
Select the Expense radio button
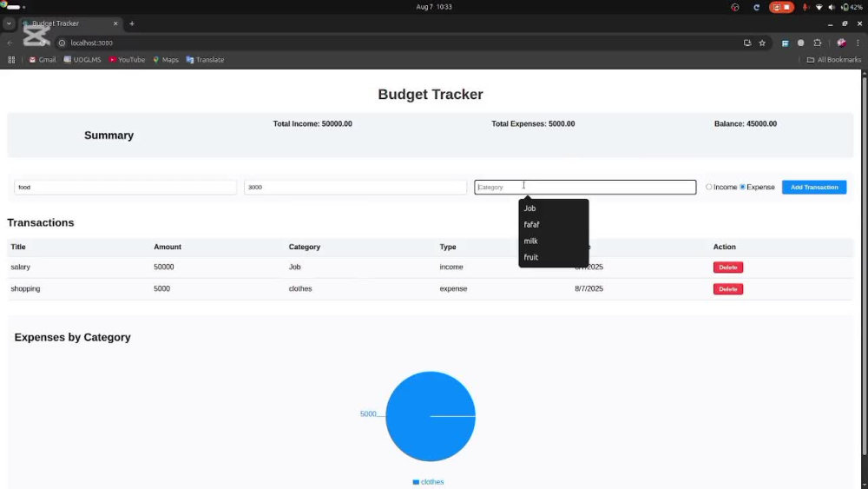742,188
